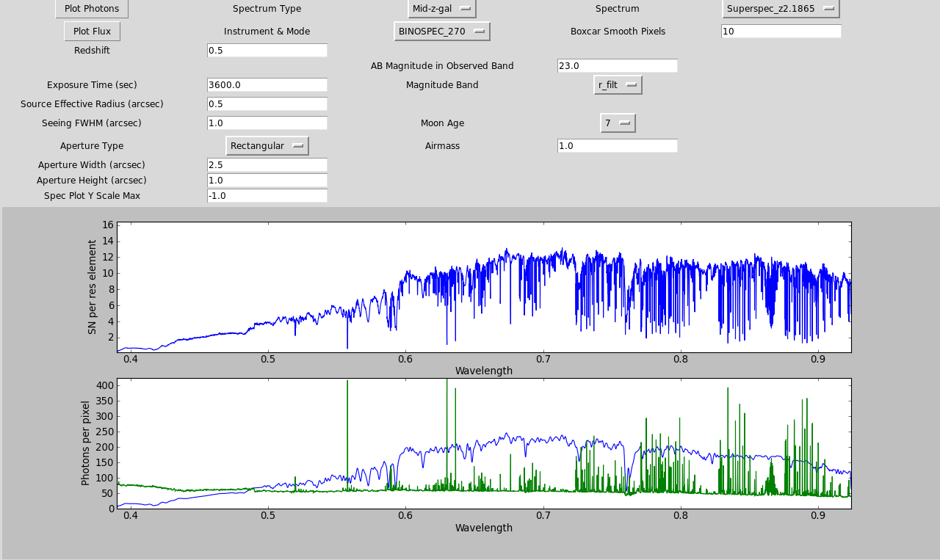
Task: Select the Seeing FWHM input field
Action: (267, 123)
